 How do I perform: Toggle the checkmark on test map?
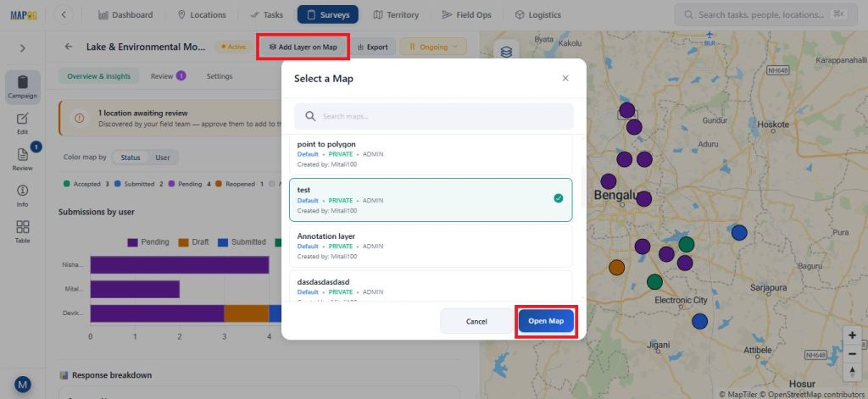[559, 198]
